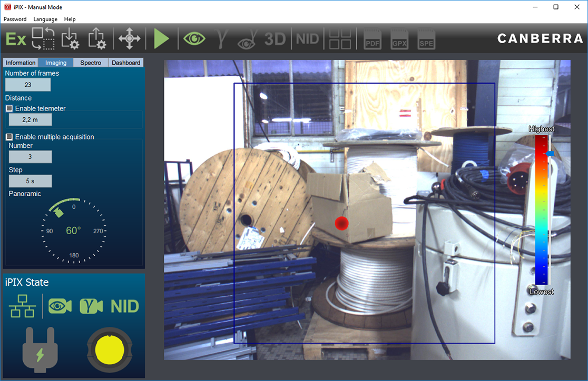Click the quad layout view icon
The width and height of the screenshot is (588, 381).
340,38
